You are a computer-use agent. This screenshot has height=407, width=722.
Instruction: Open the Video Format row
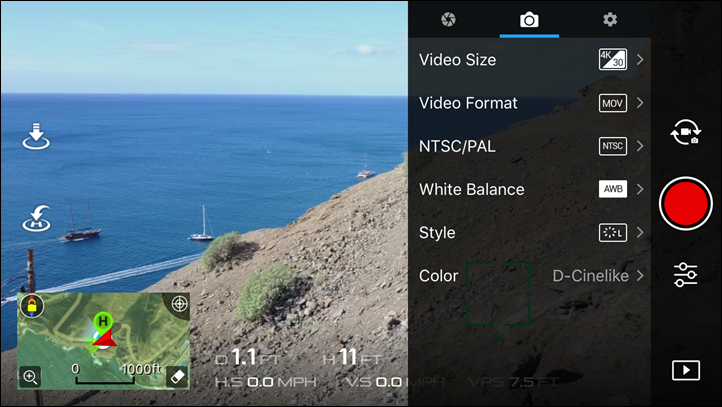click(530, 103)
